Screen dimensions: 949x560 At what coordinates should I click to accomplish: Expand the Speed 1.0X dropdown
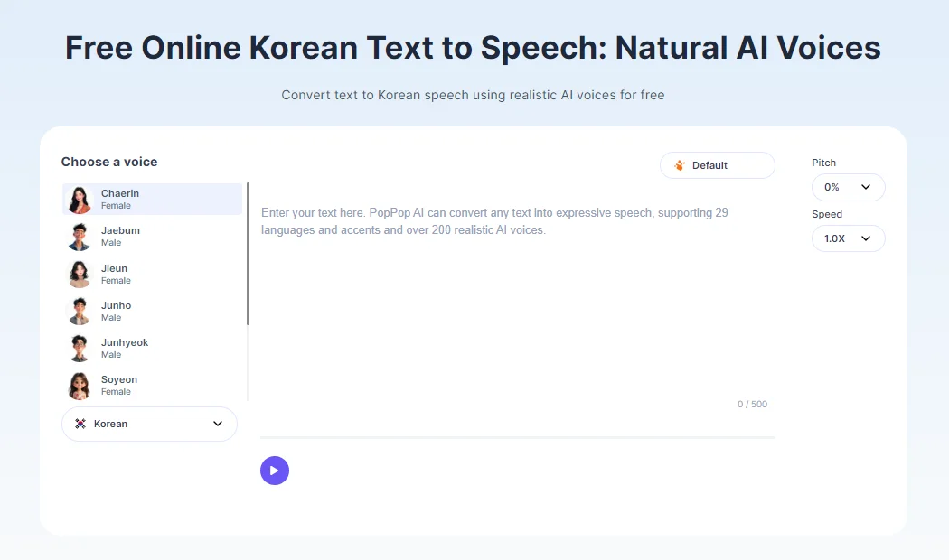[x=848, y=238]
